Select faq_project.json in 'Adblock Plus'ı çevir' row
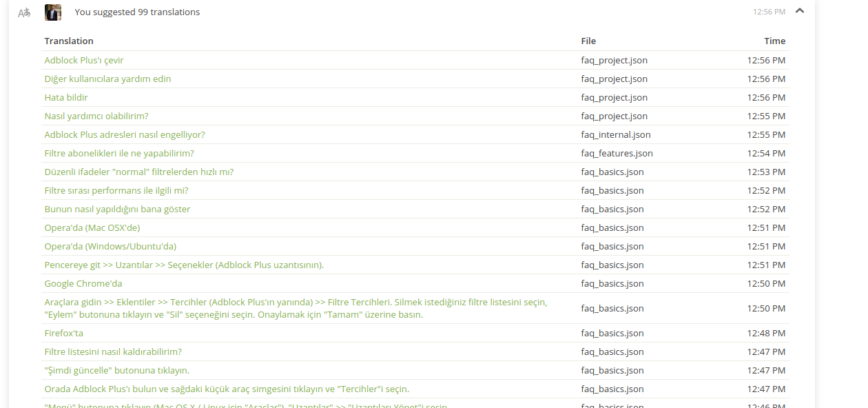This screenshot has width=868, height=408. point(614,60)
